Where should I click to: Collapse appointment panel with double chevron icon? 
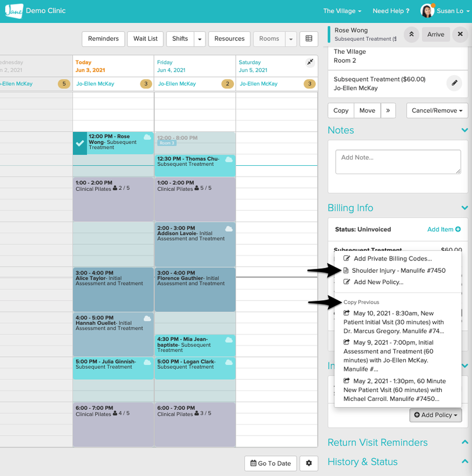[411, 34]
